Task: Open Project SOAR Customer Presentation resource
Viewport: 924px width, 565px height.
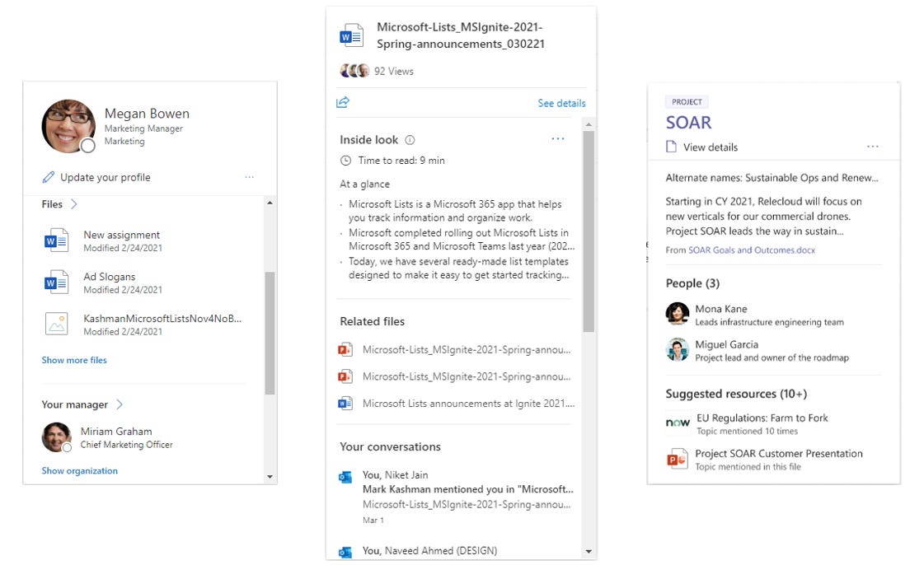Action: click(778, 453)
